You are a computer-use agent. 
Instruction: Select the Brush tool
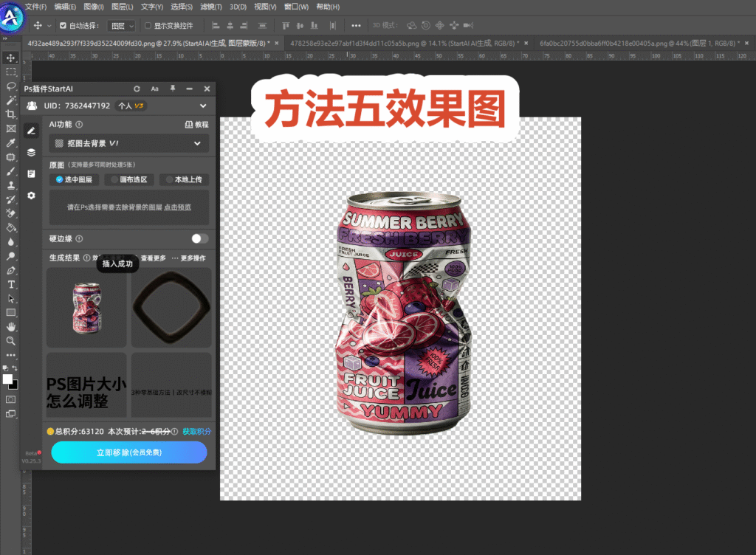click(x=10, y=171)
